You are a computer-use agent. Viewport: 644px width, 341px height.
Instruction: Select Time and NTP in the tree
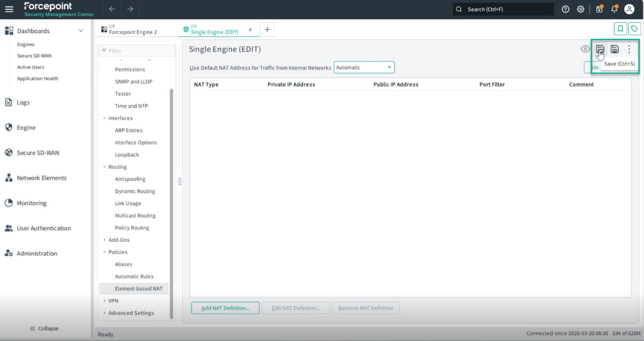pyautogui.click(x=131, y=106)
